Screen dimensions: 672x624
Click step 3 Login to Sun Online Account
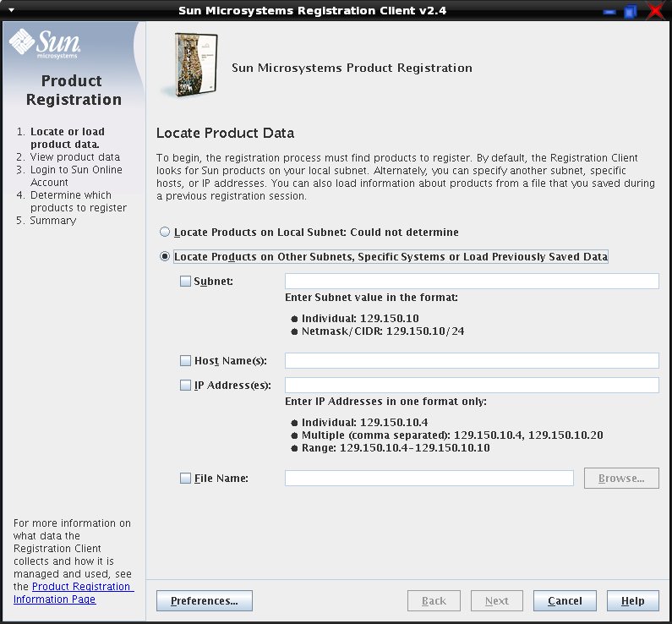(x=76, y=176)
